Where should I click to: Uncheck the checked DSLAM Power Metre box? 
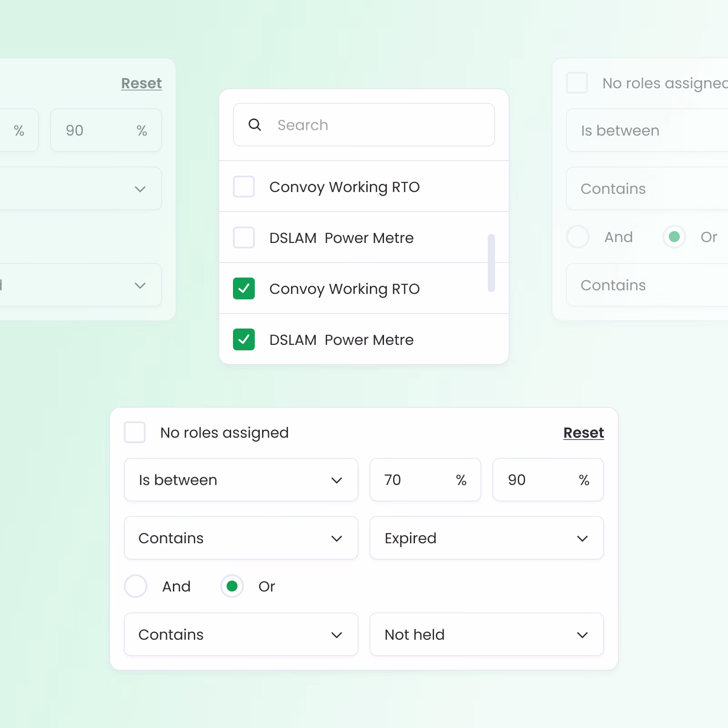(244, 339)
